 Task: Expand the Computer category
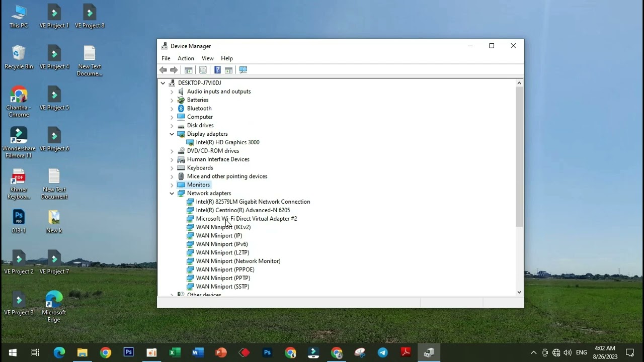[172, 117]
